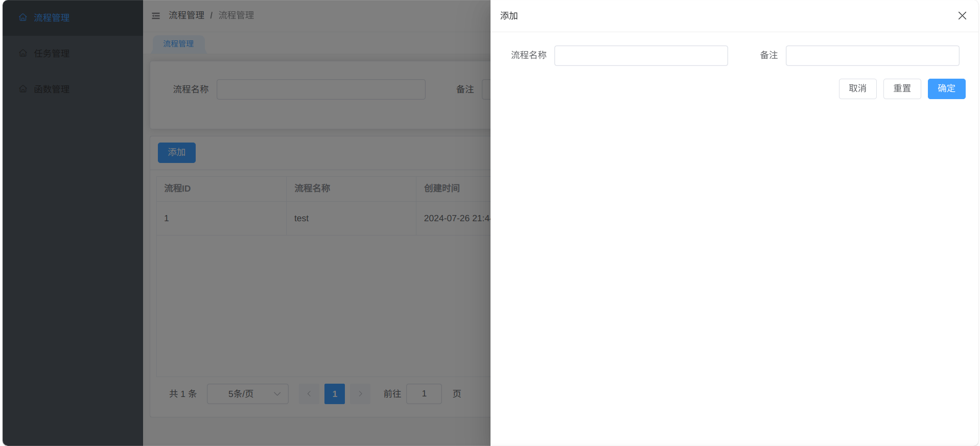The image size is (980, 446).
Task: Click the first 流程管理 breadcrumb
Action: click(x=186, y=15)
